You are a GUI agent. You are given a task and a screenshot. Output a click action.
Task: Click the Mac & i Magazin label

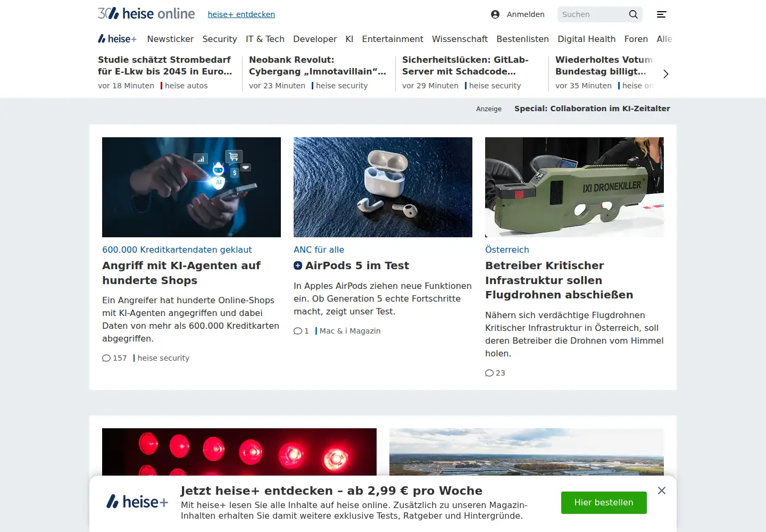point(350,331)
